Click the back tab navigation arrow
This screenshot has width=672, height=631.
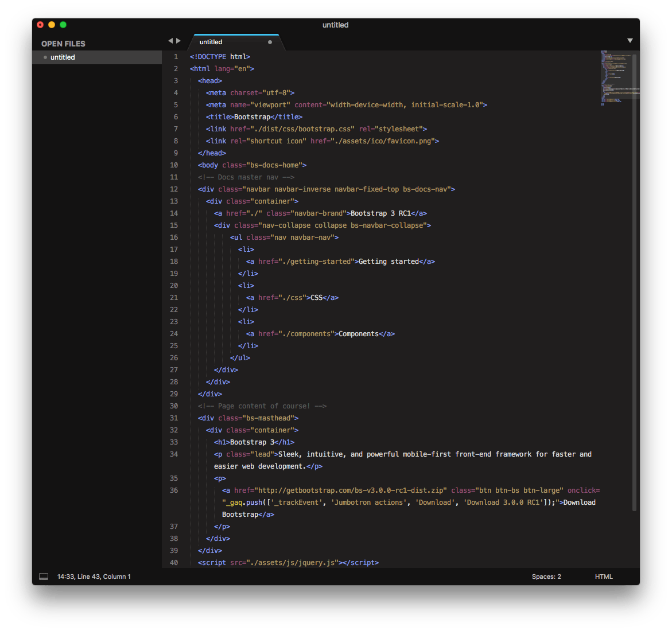pos(170,41)
